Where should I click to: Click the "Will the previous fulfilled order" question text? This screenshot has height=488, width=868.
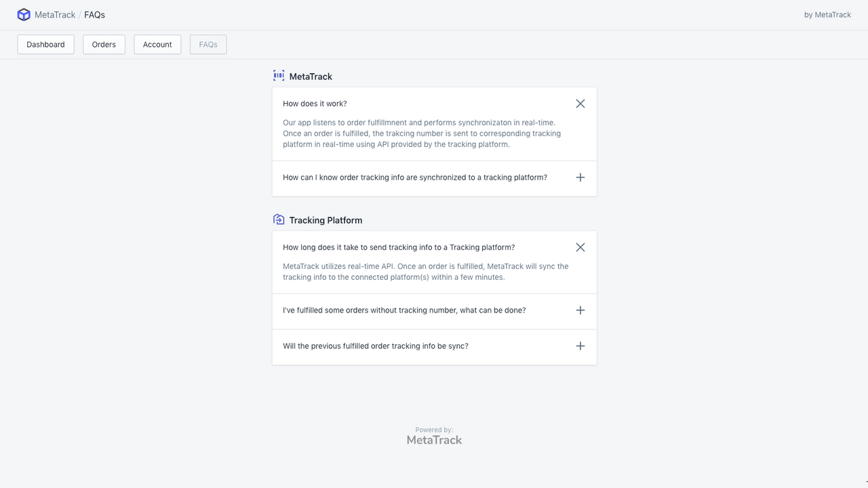click(x=376, y=346)
